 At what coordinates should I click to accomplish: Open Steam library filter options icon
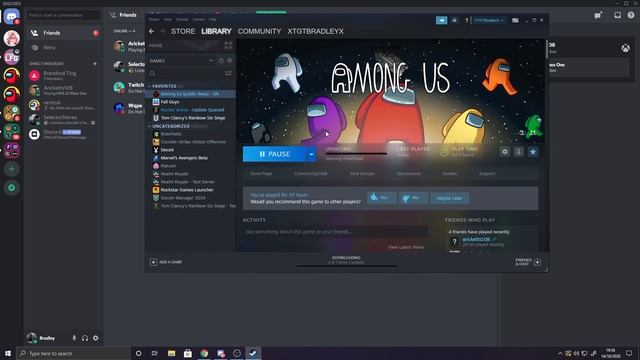pyautogui.click(x=228, y=73)
